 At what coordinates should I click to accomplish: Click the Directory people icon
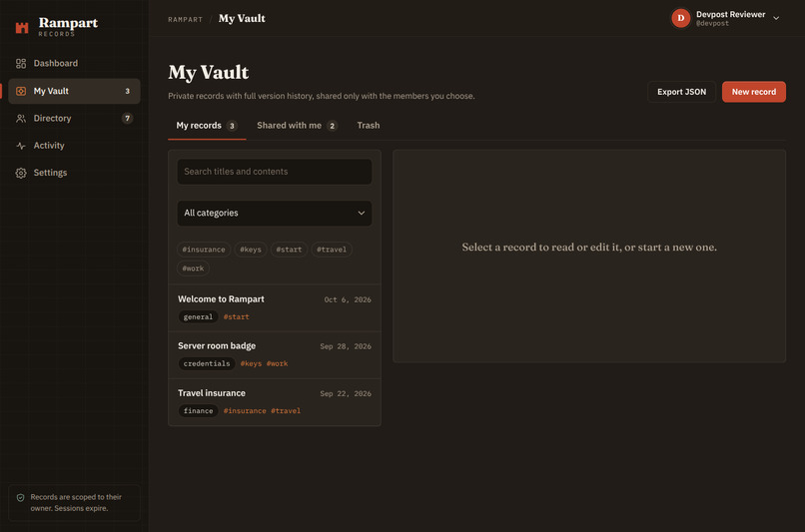[x=21, y=119]
